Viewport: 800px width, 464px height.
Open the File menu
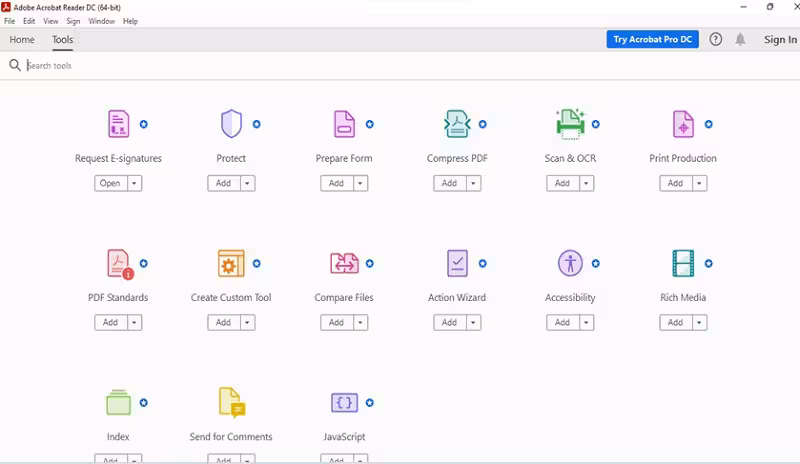tap(10, 21)
